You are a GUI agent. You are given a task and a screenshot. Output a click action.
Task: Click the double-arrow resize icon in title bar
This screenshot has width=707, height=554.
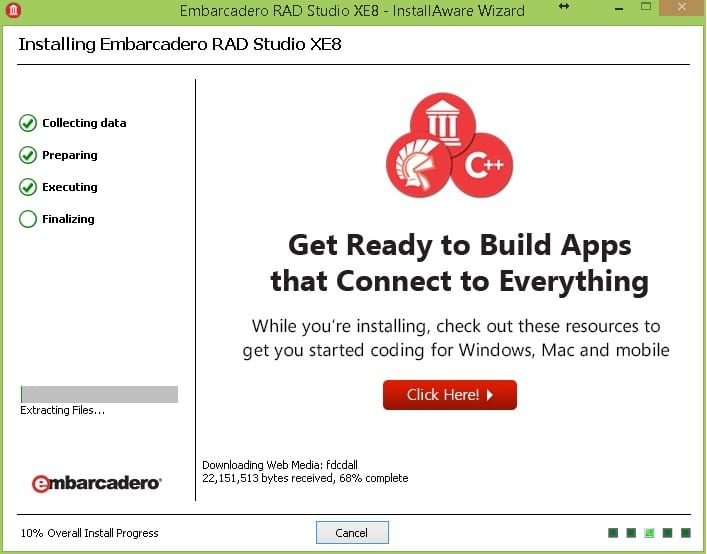[x=564, y=6]
